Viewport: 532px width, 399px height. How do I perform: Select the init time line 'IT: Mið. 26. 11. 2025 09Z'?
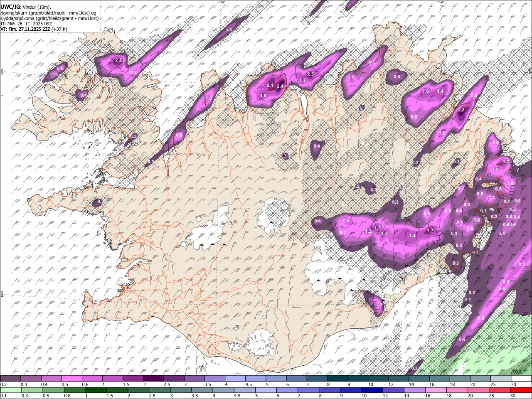26,24
